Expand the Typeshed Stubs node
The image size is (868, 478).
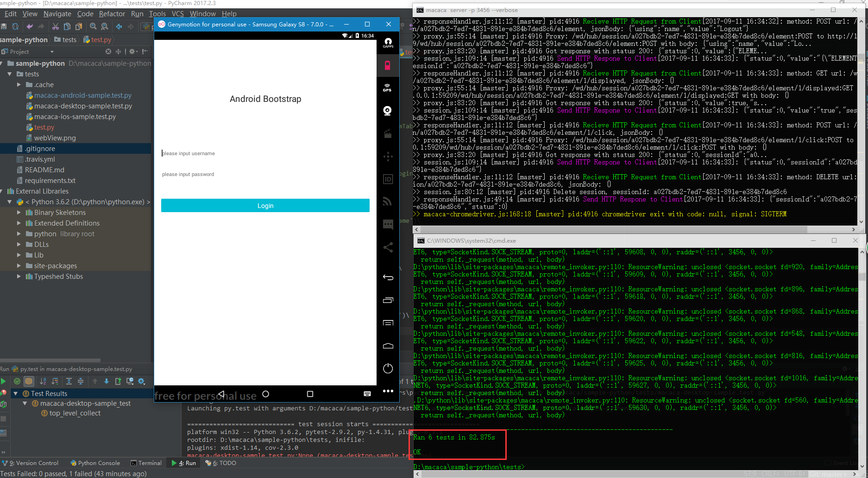(x=19, y=277)
